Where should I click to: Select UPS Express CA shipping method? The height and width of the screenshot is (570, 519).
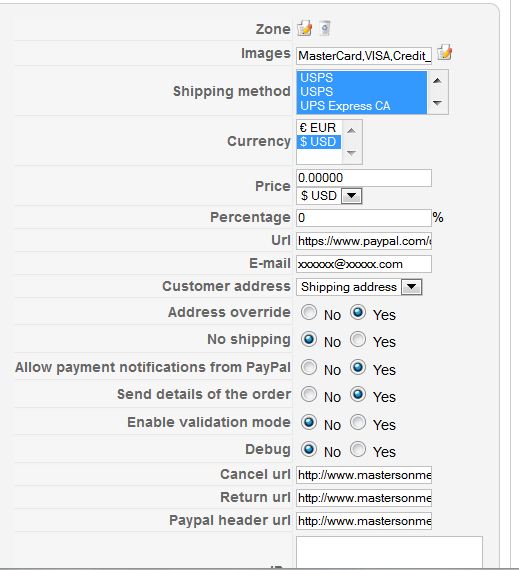point(362,106)
